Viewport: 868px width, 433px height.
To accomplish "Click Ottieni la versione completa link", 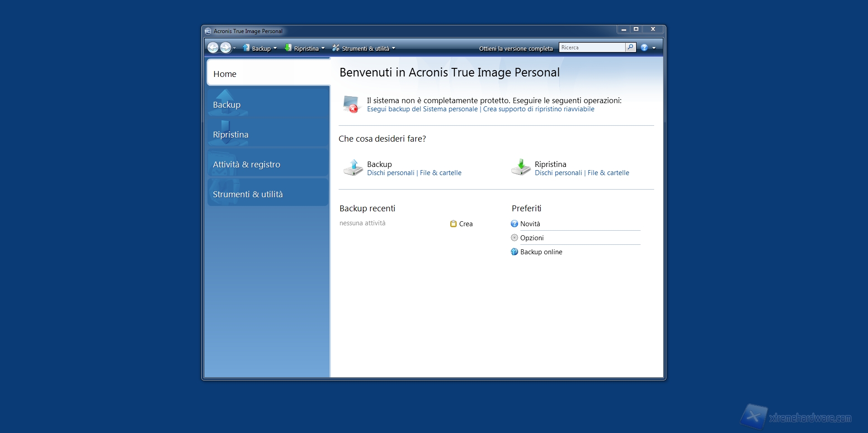I will point(516,48).
